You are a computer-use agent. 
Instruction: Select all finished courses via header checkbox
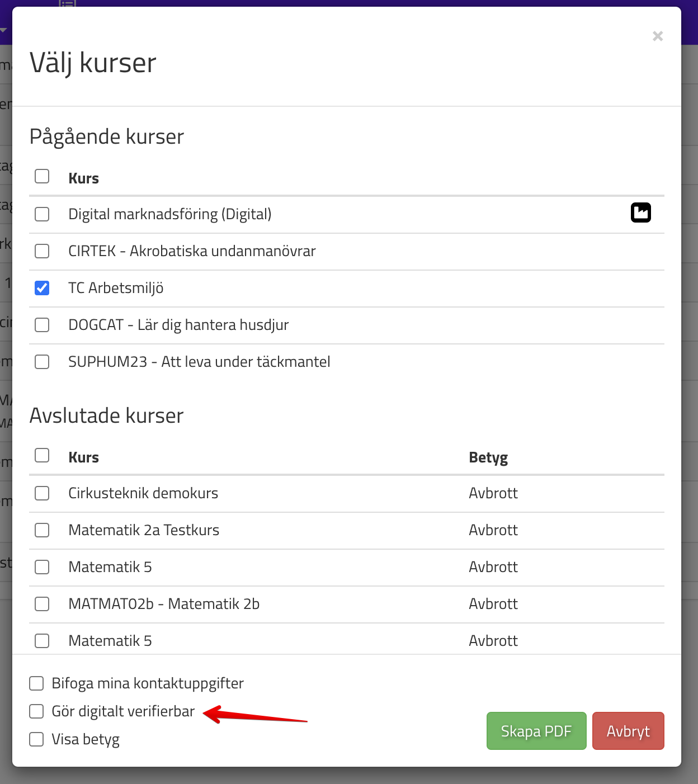[x=42, y=455]
